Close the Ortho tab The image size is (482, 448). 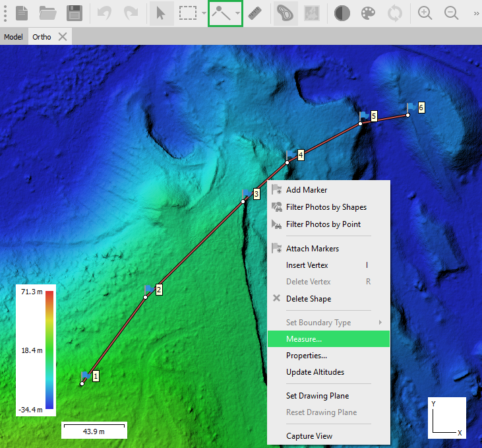[x=63, y=37]
